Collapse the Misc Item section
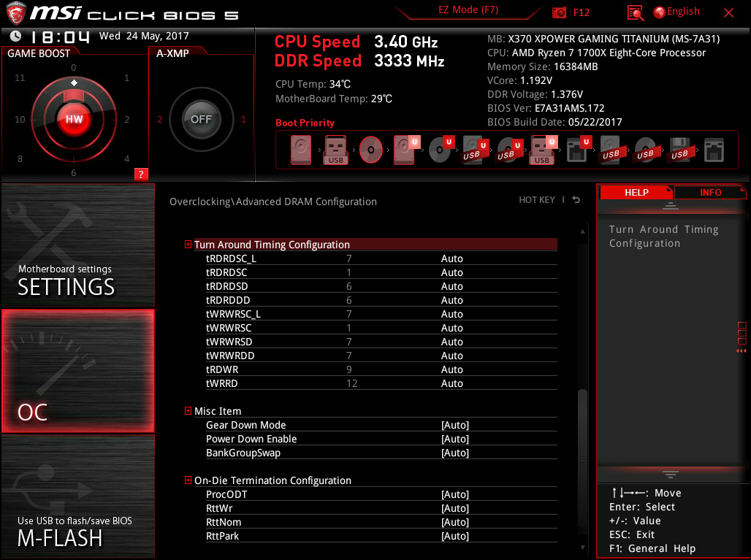Image resolution: width=751 pixels, height=560 pixels. [x=188, y=410]
